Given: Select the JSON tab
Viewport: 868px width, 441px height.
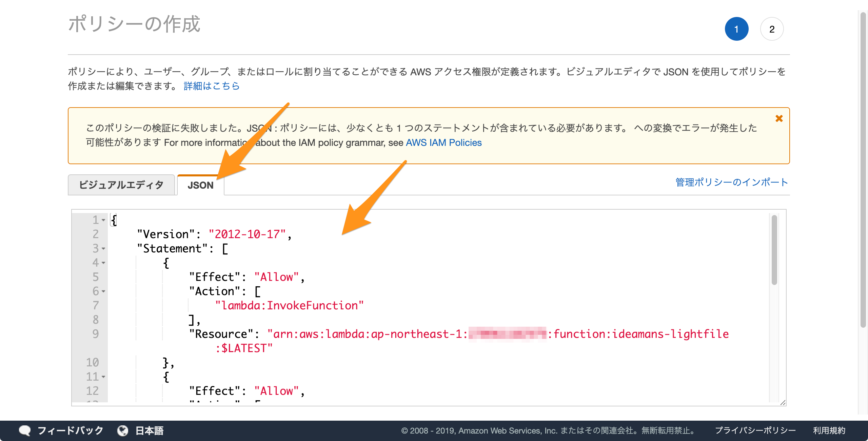Looking at the screenshot, I should [200, 185].
